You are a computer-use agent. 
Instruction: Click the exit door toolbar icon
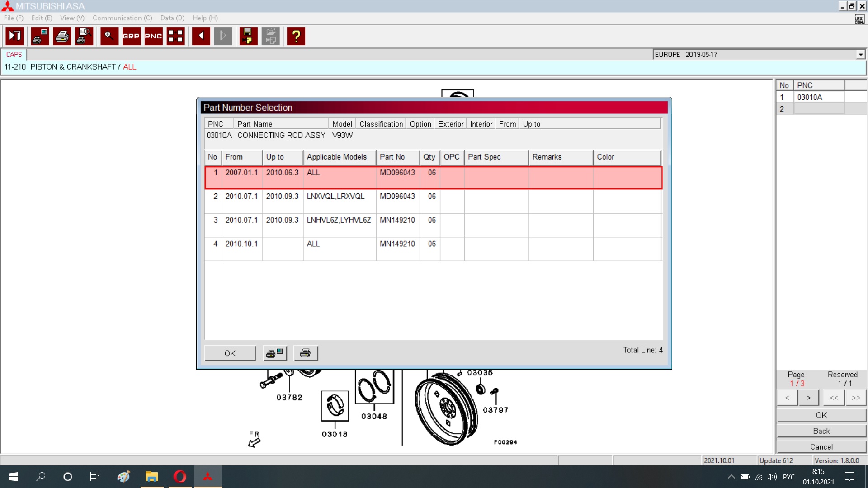click(14, 36)
